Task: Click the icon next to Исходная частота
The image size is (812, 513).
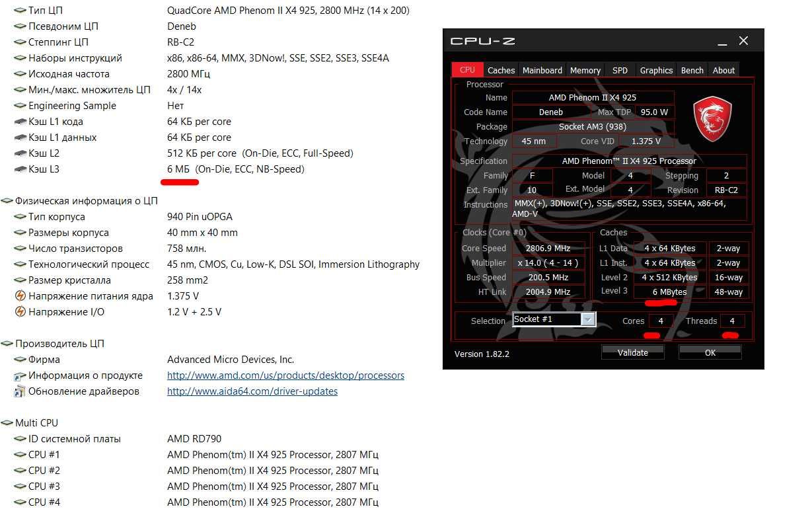Action: [20, 74]
